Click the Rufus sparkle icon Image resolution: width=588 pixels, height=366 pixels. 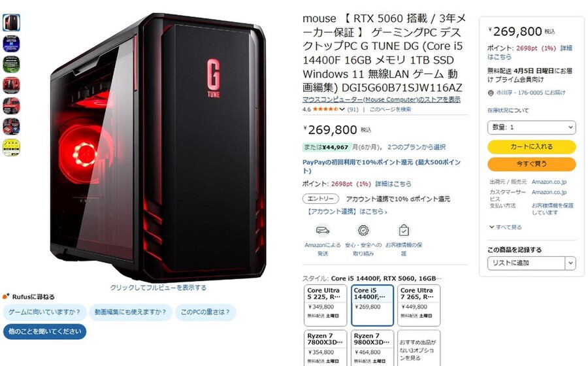coord(6,296)
